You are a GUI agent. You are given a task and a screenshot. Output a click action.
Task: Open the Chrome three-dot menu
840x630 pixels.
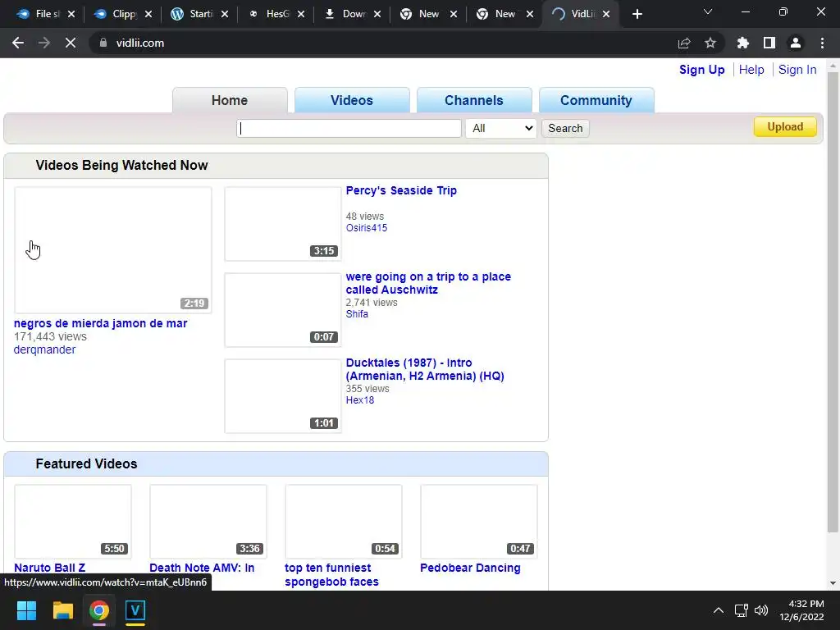coord(822,43)
